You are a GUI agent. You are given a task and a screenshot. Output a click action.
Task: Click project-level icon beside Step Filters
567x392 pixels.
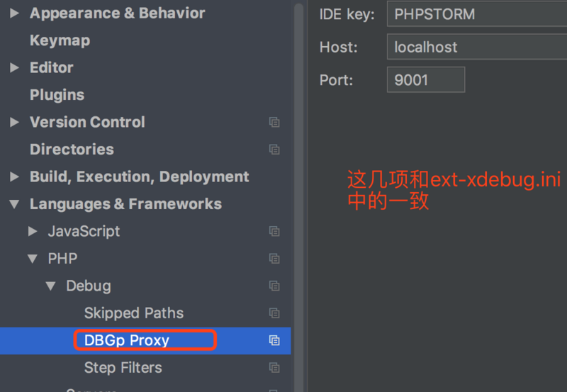[x=274, y=368]
